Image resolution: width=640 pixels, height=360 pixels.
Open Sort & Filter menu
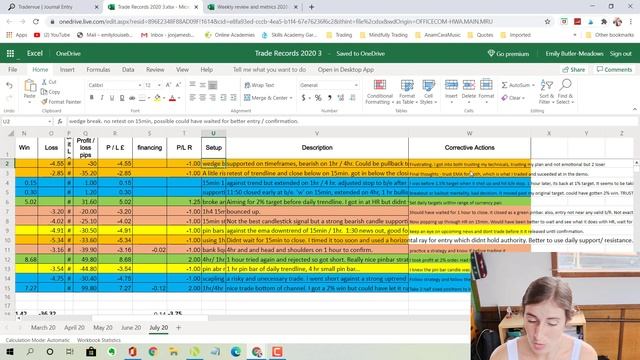[x=546, y=92]
